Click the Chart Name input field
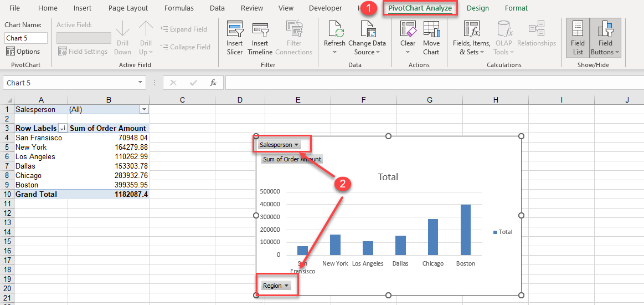Screen dimensions: 644x305 [x=26, y=38]
